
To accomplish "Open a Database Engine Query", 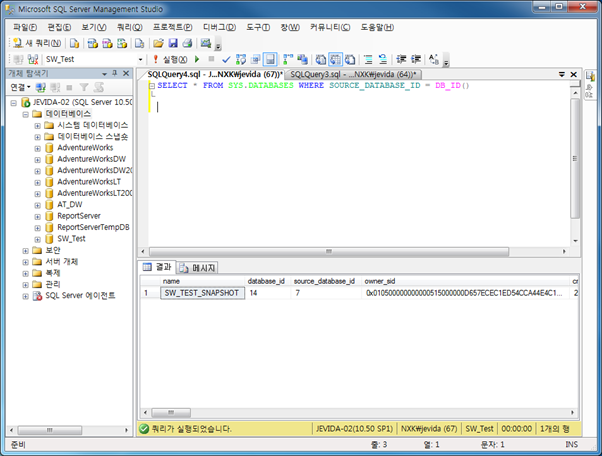I will click(x=74, y=43).
